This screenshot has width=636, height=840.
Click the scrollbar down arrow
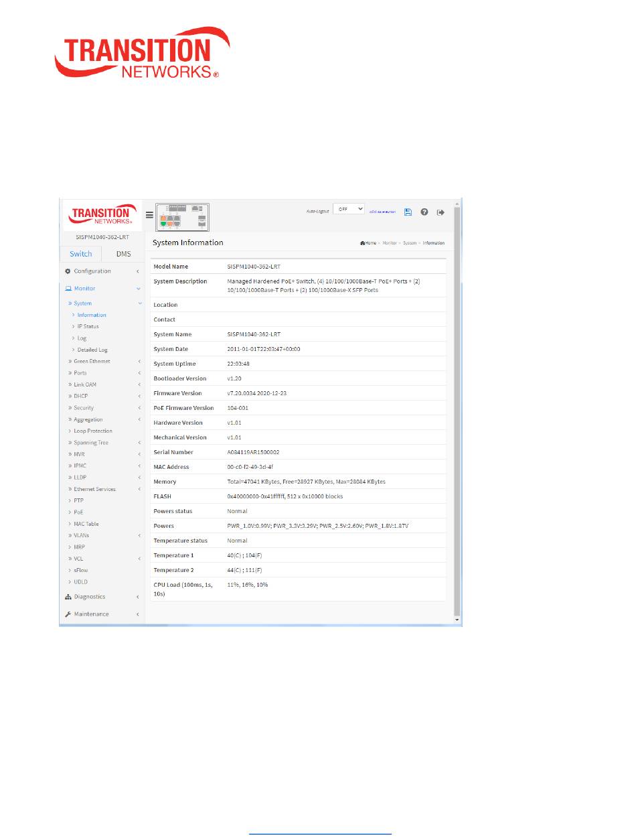[458, 621]
